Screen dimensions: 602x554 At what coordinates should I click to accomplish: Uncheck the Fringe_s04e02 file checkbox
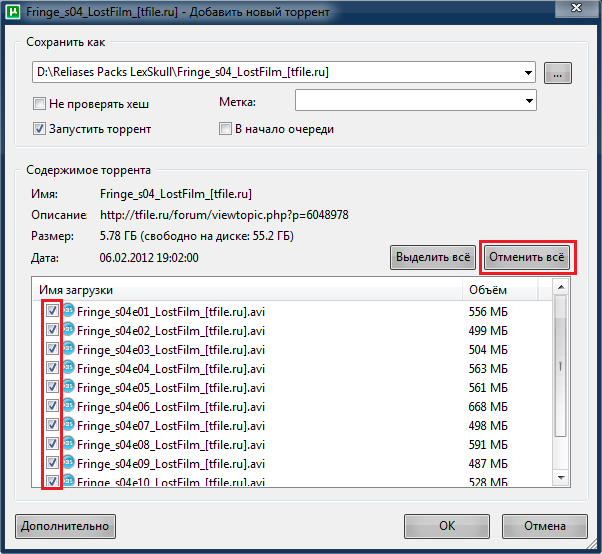click(x=52, y=331)
